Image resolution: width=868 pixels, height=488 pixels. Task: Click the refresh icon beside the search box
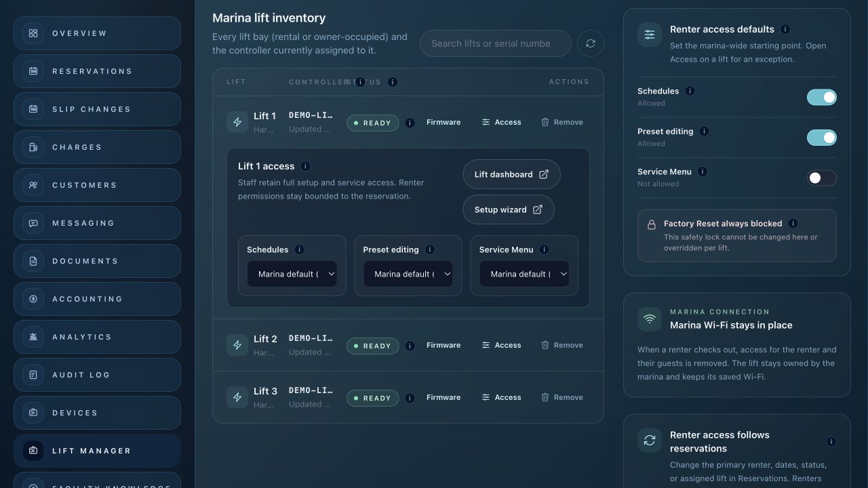pos(591,43)
